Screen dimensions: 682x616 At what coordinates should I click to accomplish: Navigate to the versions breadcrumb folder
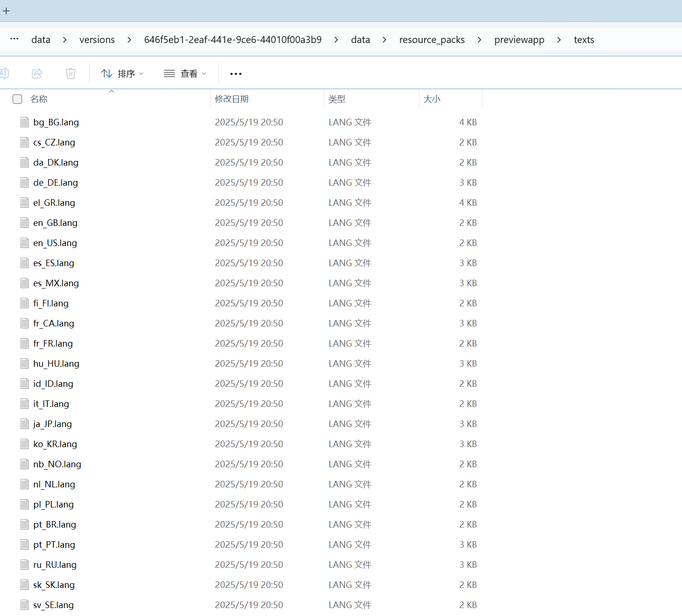[97, 40]
